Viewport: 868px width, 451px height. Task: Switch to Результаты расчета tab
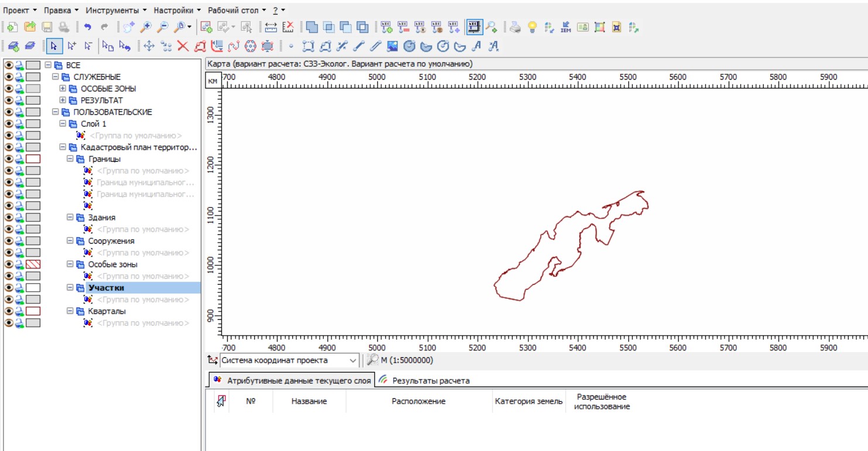[x=430, y=380]
